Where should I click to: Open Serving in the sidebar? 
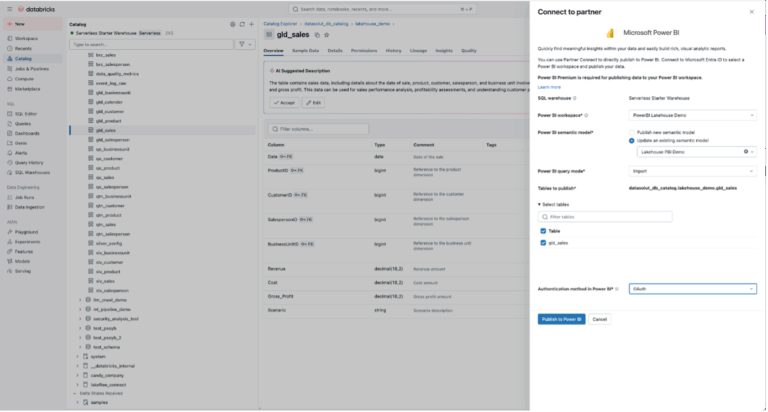click(x=23, y=271)
